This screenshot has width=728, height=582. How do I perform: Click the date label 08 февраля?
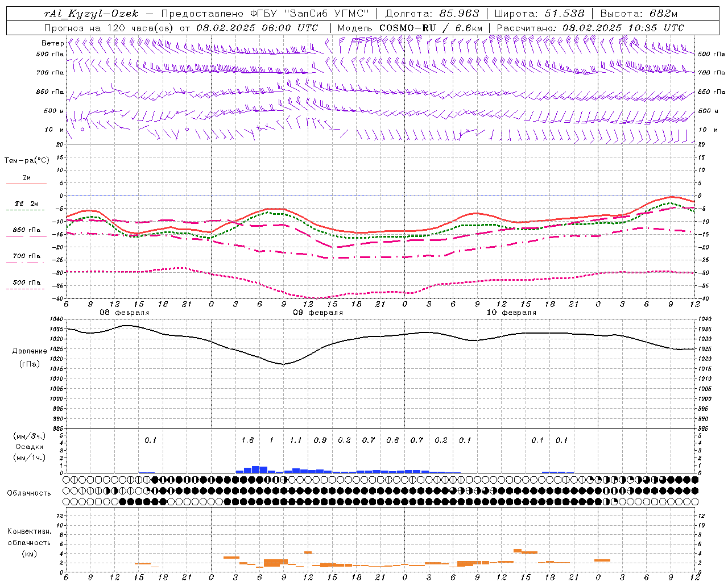click(125, 313)
